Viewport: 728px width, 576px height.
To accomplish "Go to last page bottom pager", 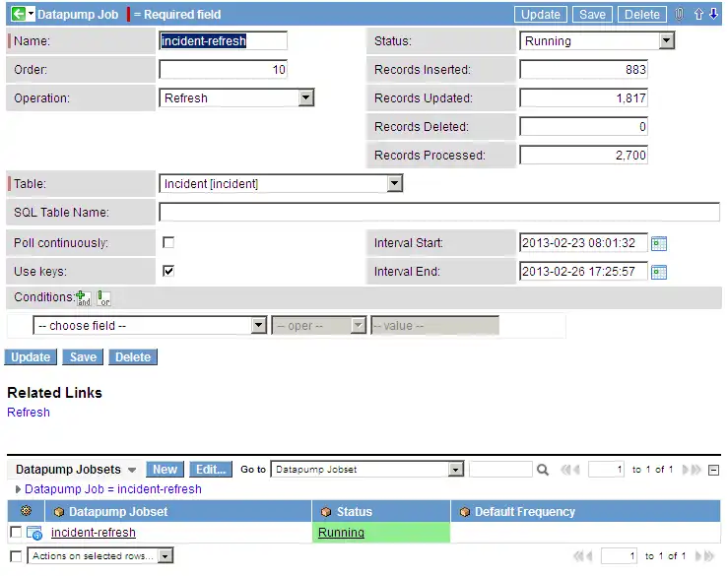I will [x=709, y=556].
